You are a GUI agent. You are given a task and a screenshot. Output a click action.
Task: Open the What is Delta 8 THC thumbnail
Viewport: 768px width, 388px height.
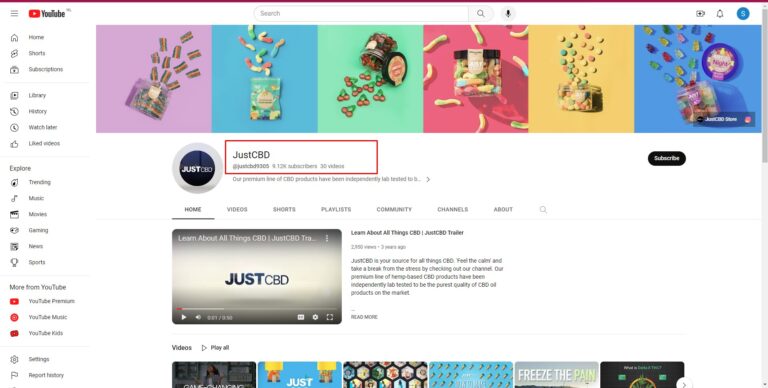pyautogui.click(x=642, y=375)
